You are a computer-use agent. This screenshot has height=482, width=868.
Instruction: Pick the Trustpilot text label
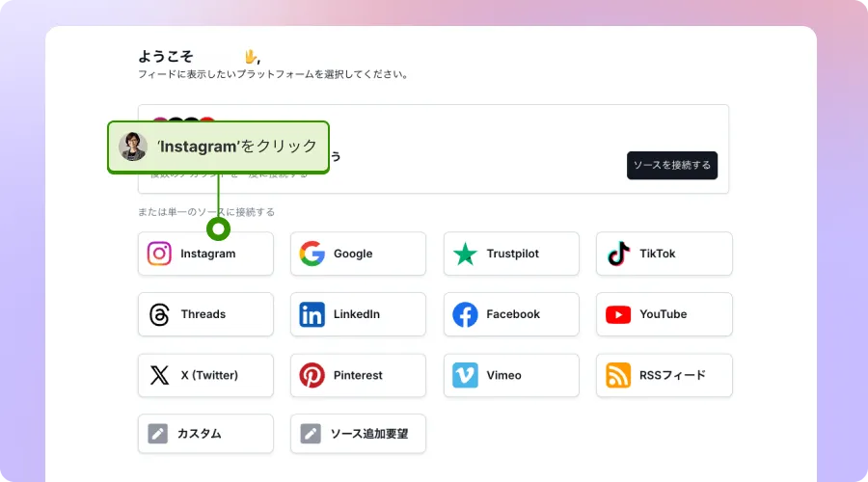coord(513,254)
